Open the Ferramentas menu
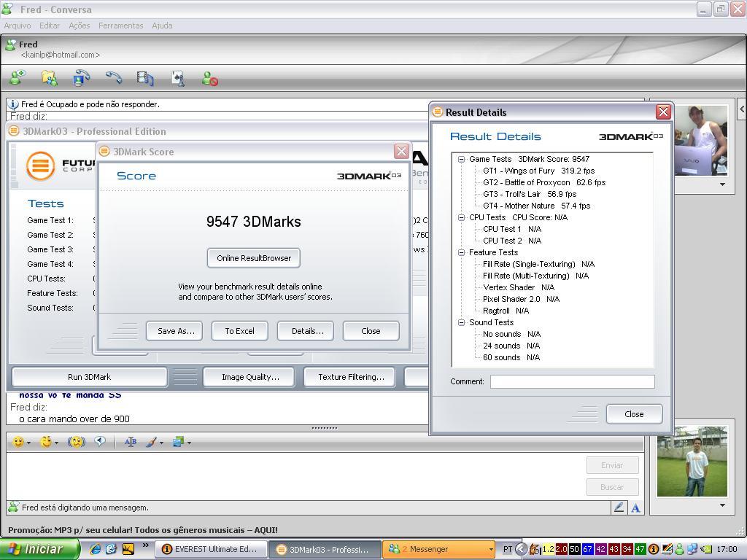Image resolution: width=747 pixels, height=560 pixels. (x=121, y=26)
